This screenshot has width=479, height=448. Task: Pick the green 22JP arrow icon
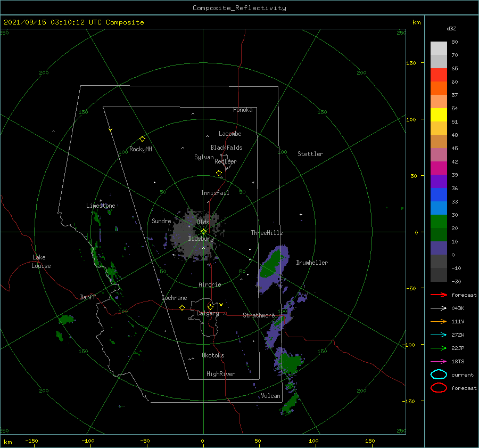(439, 348)
